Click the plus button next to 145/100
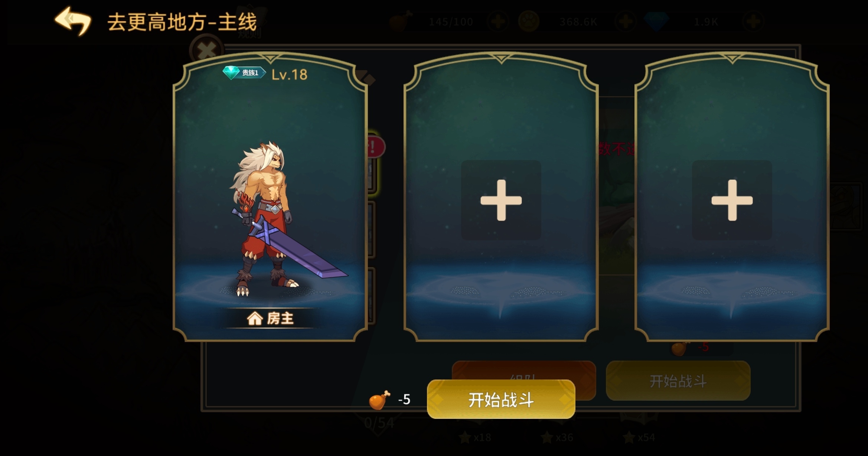This screenshot has height=456, width=868. tap(497, 22)
